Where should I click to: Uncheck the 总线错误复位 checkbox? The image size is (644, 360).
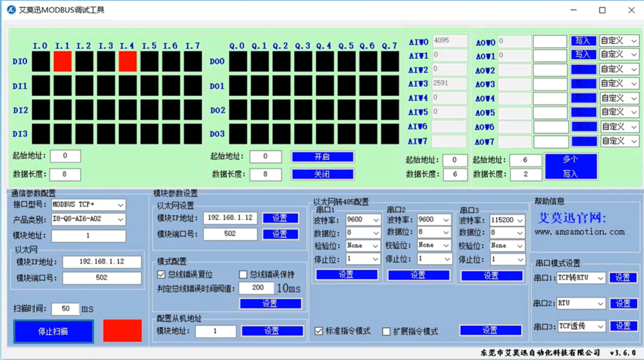tap(162, 274)
